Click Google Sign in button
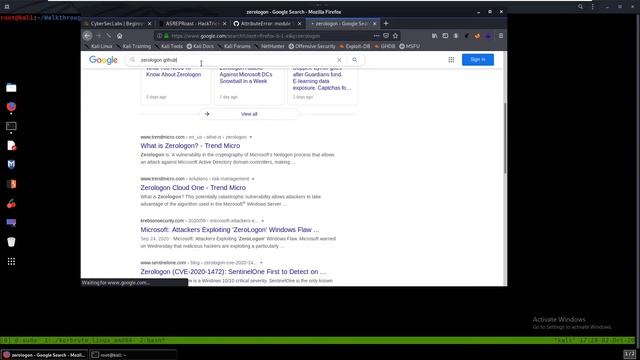 click(478, 60)
